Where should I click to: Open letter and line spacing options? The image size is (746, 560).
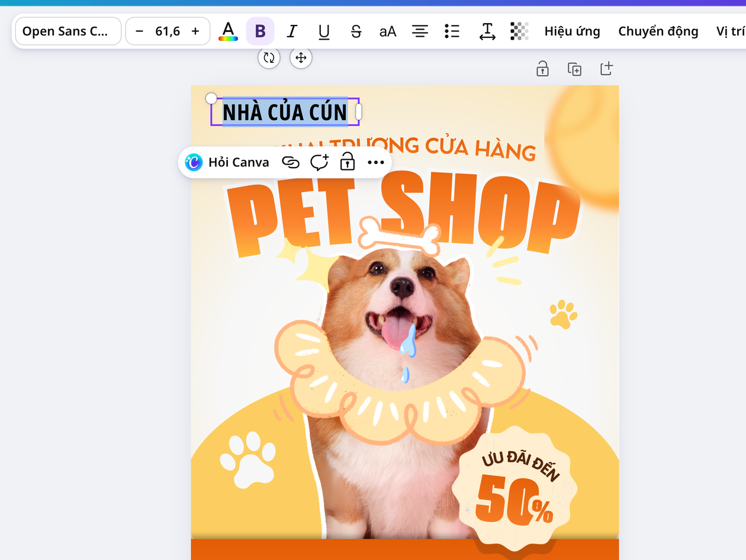click(x=487, y=31)
